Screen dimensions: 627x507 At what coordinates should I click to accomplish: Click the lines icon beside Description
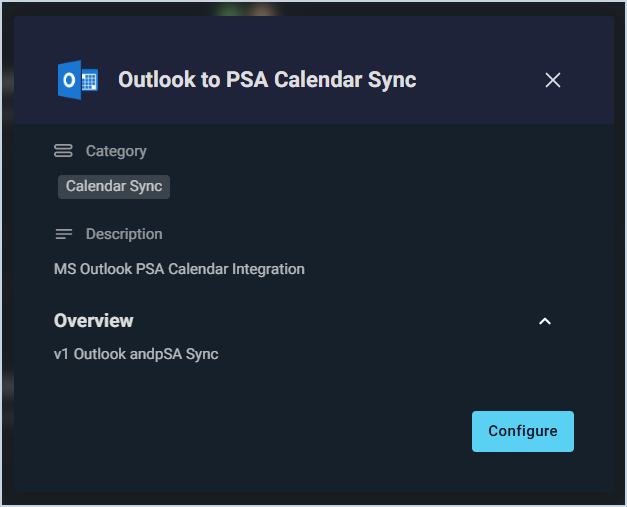[63, 234]
